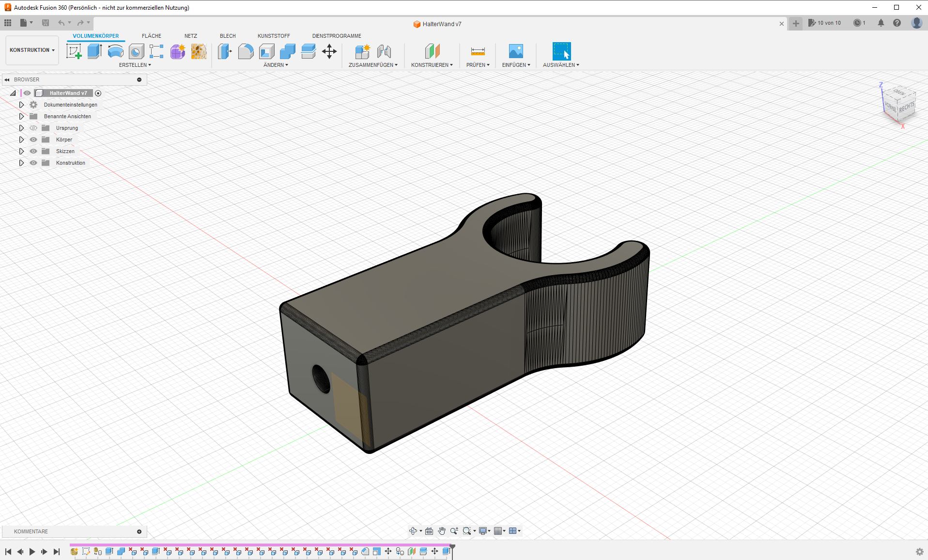Viewport: 928px width, 560px height.
Task: Select the Shell tool icon
Action: click(266, 51)
